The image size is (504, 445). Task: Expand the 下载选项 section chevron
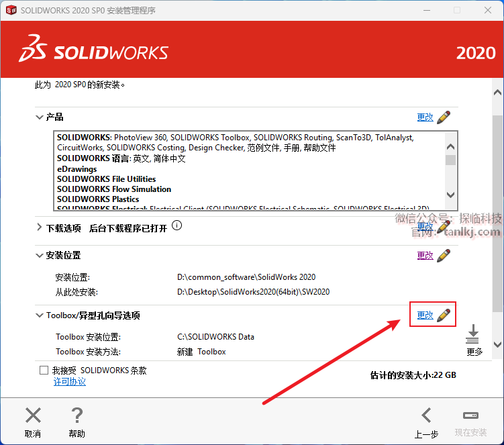[39, 227]
